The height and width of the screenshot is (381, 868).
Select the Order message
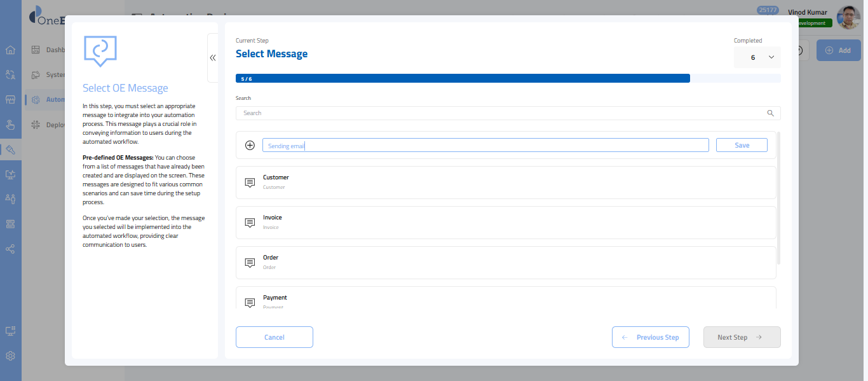click(x=505, y=262)
